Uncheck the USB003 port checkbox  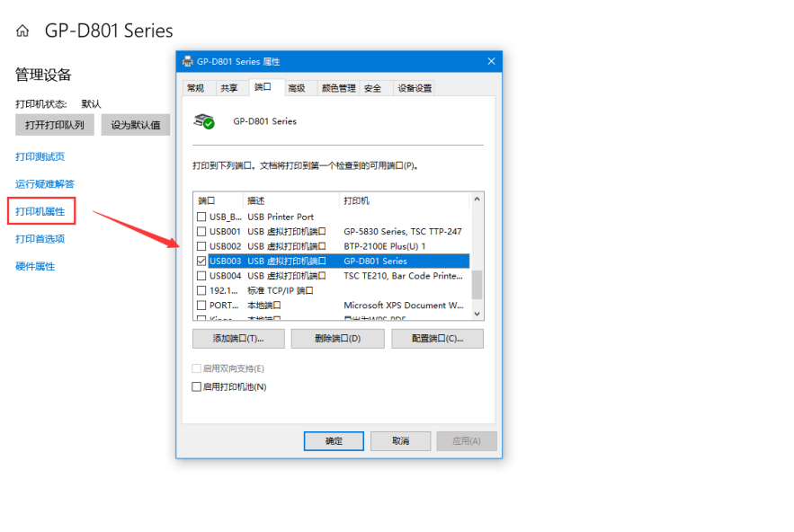[201, 261]
